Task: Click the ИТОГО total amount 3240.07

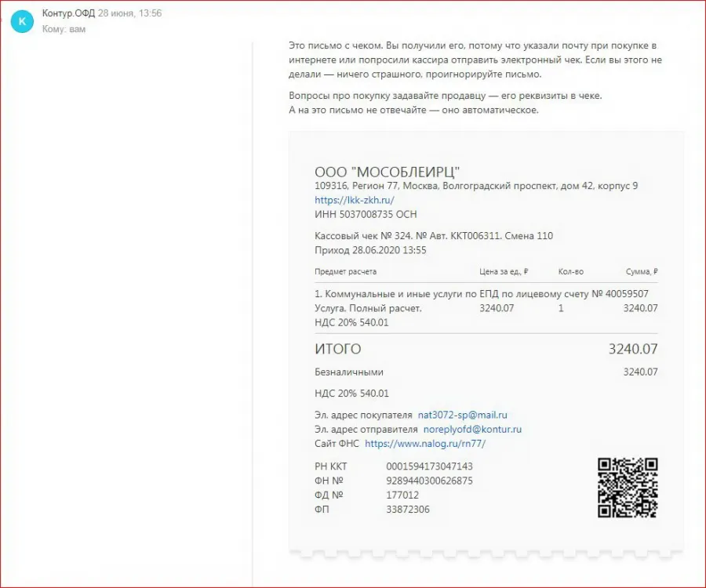Action: tap(633, 349)
